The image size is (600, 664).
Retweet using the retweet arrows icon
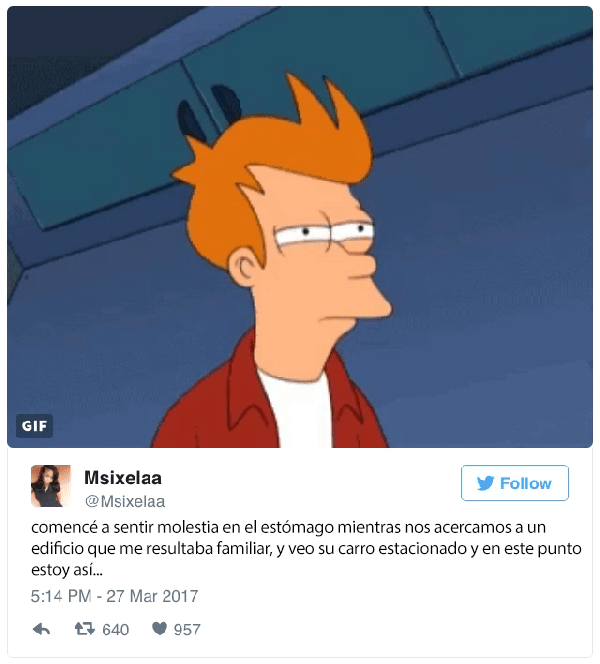(x=85, y=628)
